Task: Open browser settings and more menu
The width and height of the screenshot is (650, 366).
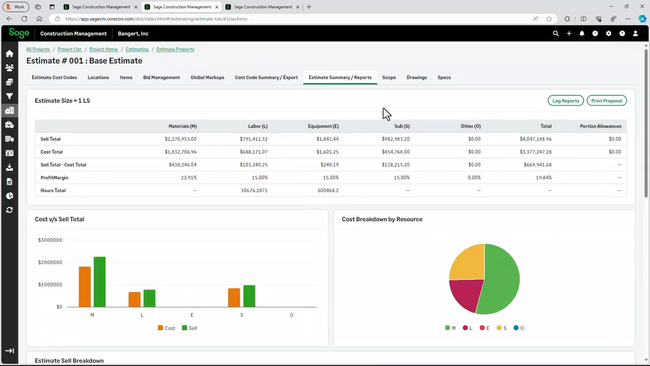Action: tap(628, 19)
